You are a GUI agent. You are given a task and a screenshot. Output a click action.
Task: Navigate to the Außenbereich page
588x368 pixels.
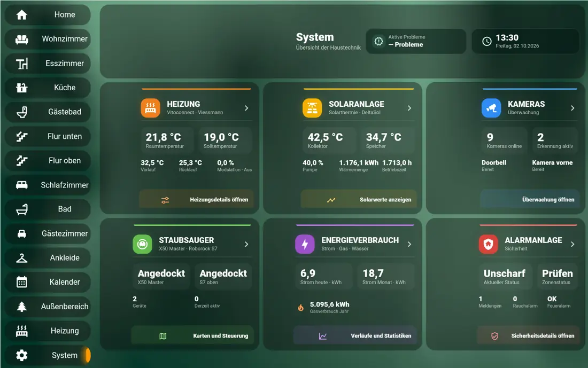(48, 307)
